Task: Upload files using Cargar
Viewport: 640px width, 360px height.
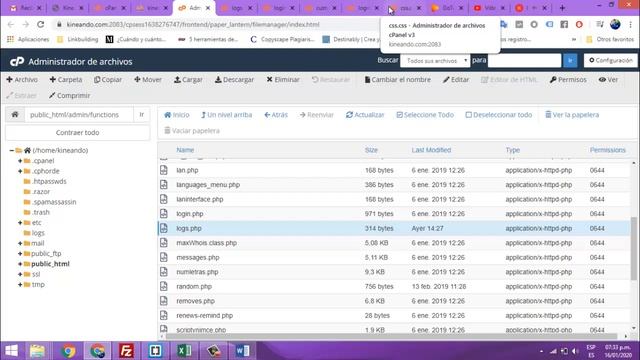Action: [188, 80]
